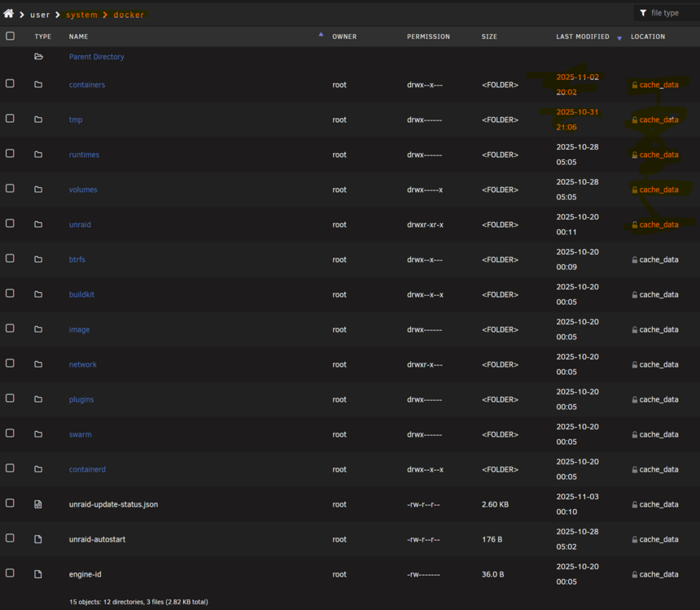The image size is (700, 610).
Task: Sort by the PERMISSION column header
Action: coord(428,37)
